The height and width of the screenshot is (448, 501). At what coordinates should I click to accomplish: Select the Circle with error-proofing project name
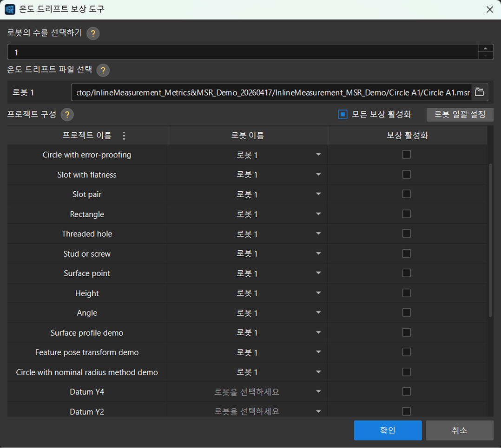tap(87, 155)
